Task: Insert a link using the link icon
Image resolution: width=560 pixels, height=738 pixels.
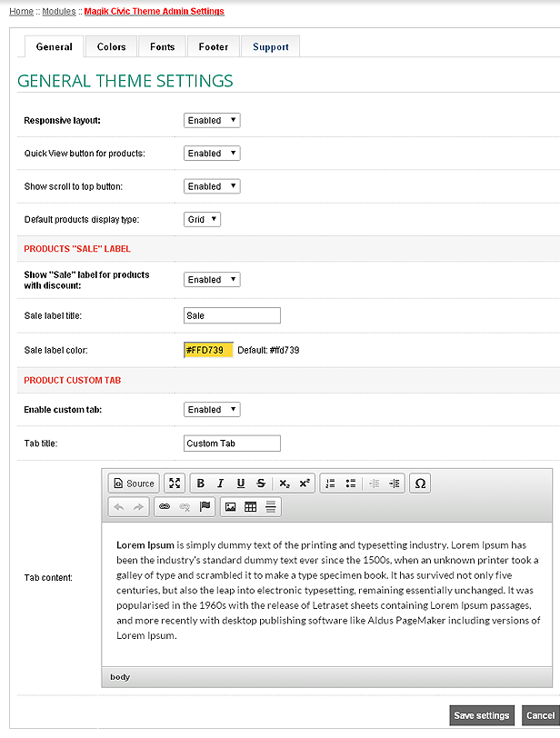Action: pyautogui.click(x=165, y=507)
